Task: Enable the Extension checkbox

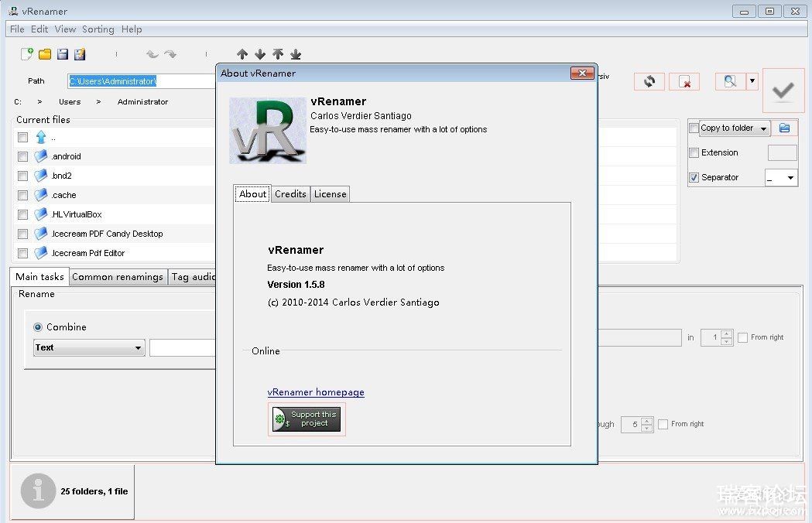Action: (694, 152)
